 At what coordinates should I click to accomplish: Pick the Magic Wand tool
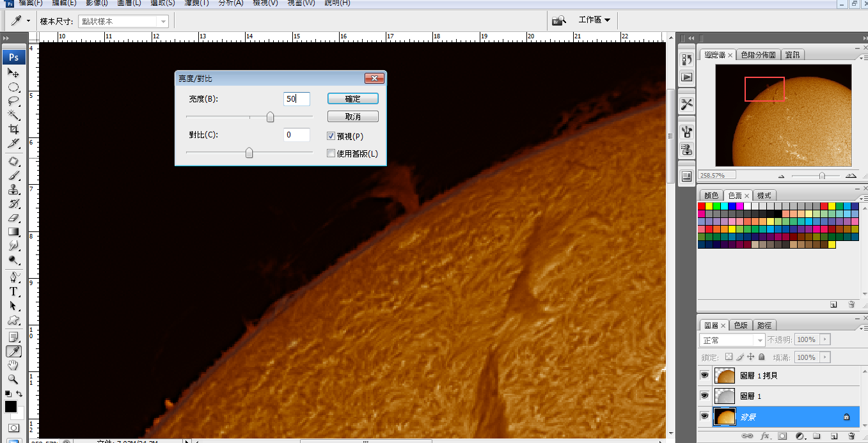[x=13, y=115]
